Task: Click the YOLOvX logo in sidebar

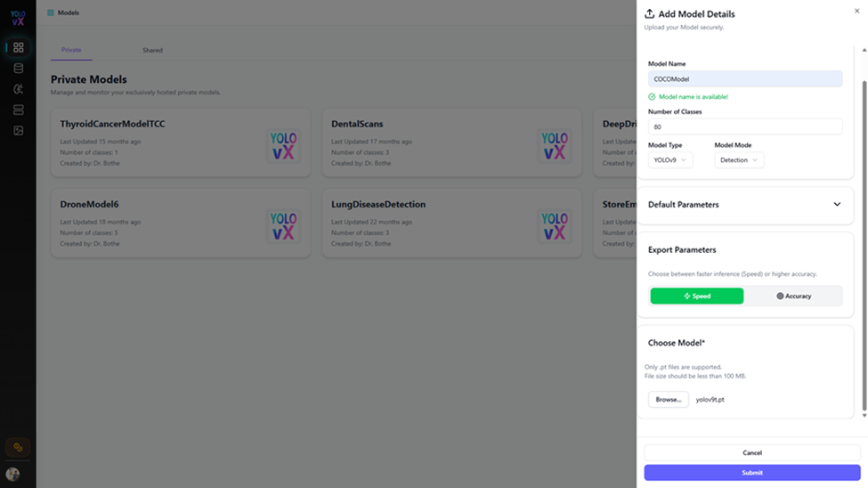Action: 18,18
